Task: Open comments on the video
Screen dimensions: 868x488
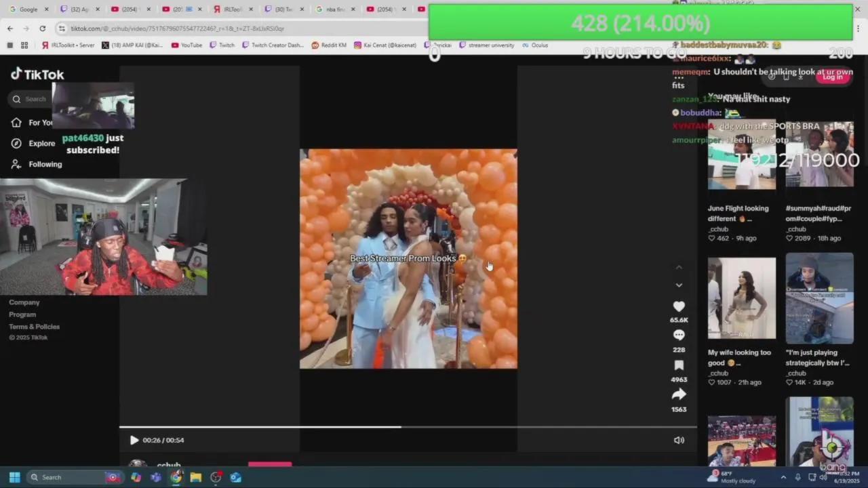Action: pos(679,335)
